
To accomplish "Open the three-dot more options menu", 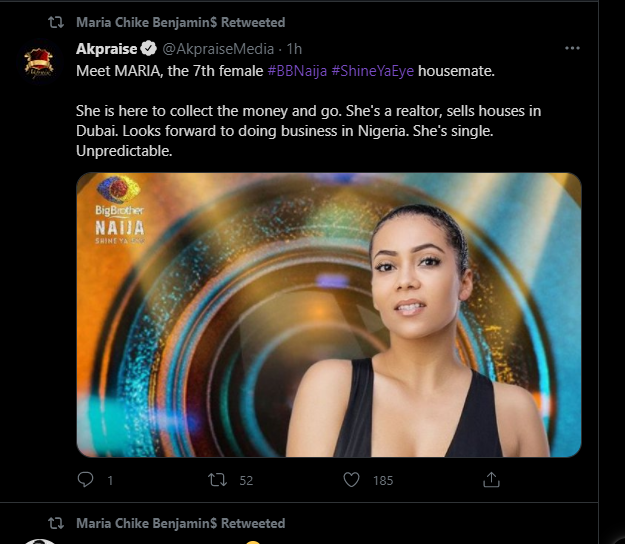I will point(572,48).
